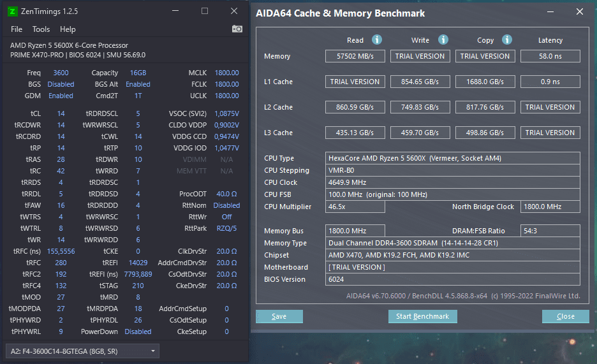Open the File menu in ZenTimings
The width and height of the screenshot is (597, 364).
point(17,29)
